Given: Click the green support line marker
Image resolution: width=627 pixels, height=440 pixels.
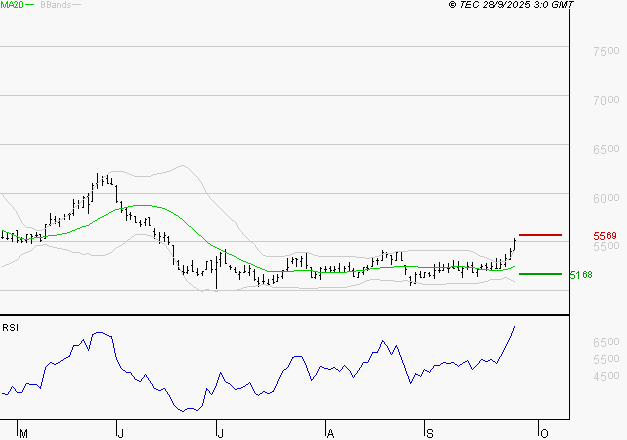Looking at the screenshot, I should coord(540,273).
